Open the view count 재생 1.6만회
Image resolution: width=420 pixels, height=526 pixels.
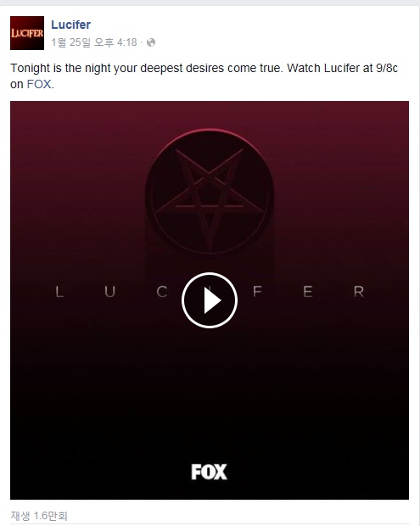39,516
